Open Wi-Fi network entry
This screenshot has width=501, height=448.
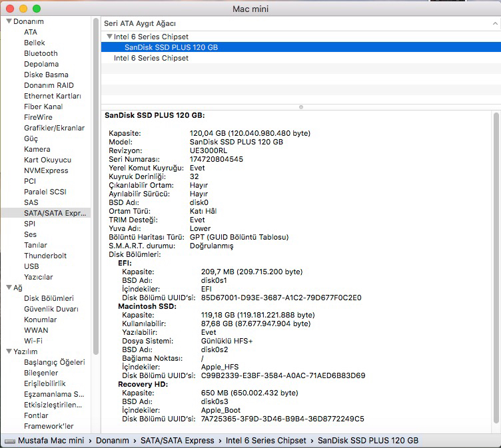point(33,341)
